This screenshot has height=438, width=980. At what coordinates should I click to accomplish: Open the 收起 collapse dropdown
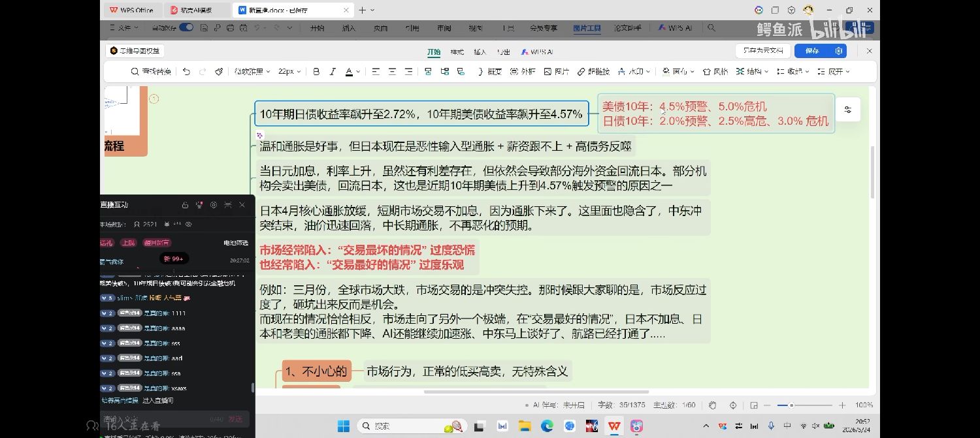click(793, 72)
